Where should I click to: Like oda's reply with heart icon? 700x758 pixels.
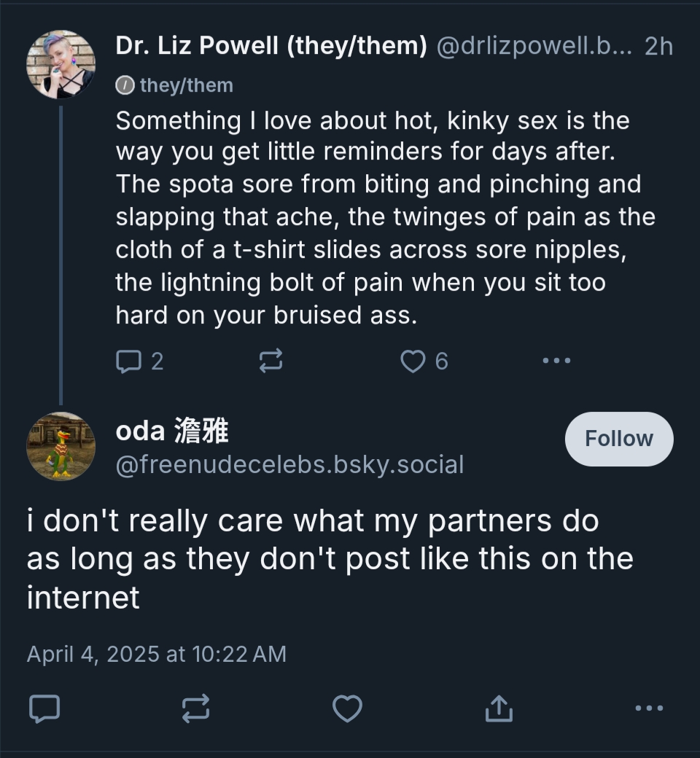[347, 708]
